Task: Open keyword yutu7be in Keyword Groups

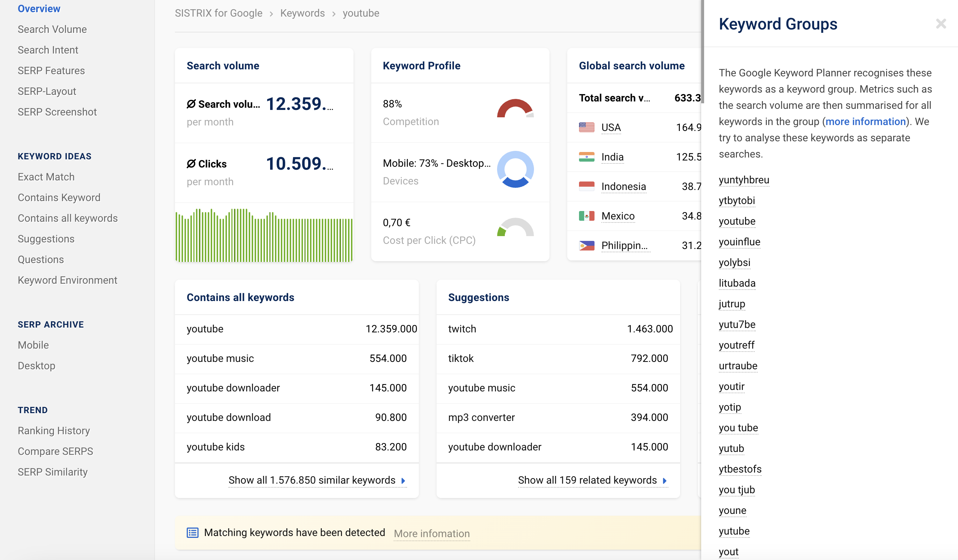Action: [x=737, y=324]
